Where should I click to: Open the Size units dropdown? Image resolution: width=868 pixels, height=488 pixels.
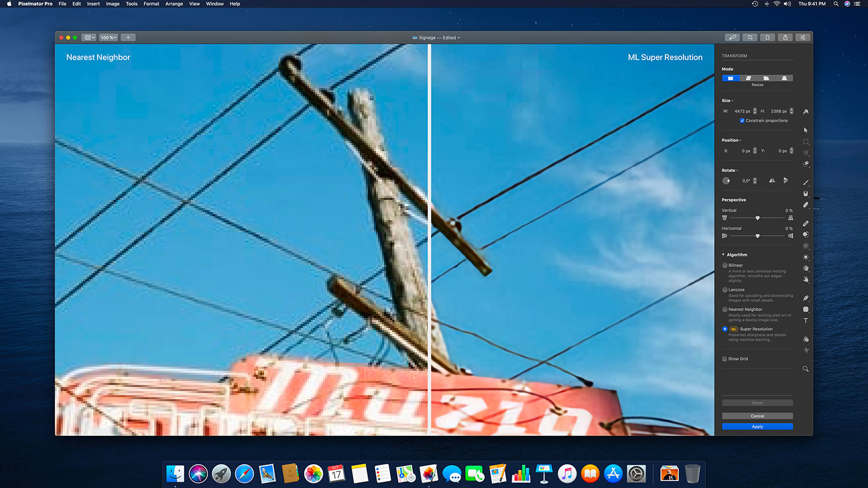tap(727, 101)
